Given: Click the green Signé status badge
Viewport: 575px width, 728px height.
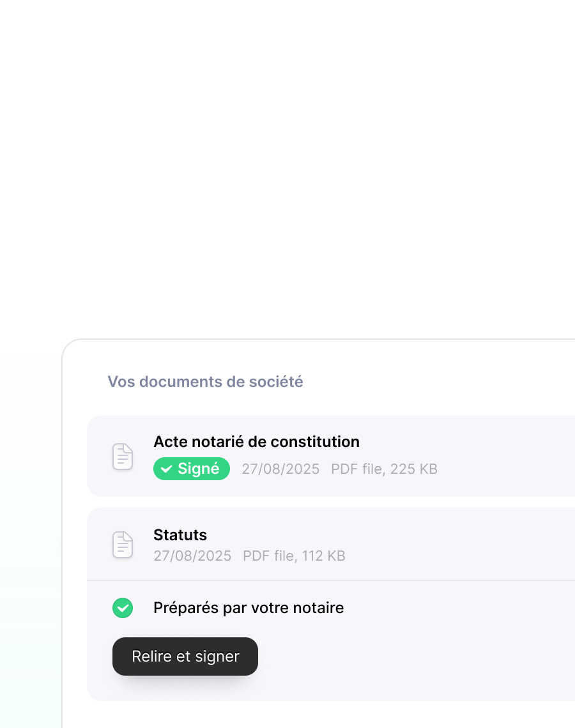Looking at the screenshot, I should pos(192,469).
